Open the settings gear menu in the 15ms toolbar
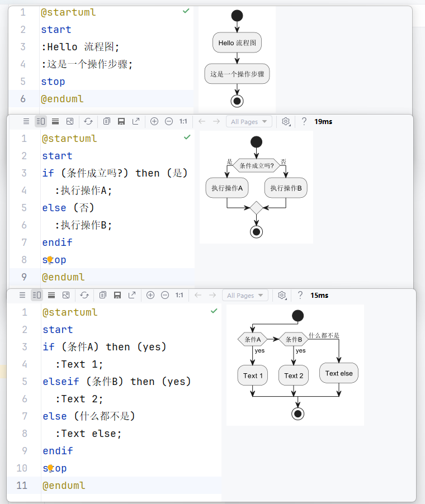The width and height of the screenshot is (425, 504). coord(282,295)
